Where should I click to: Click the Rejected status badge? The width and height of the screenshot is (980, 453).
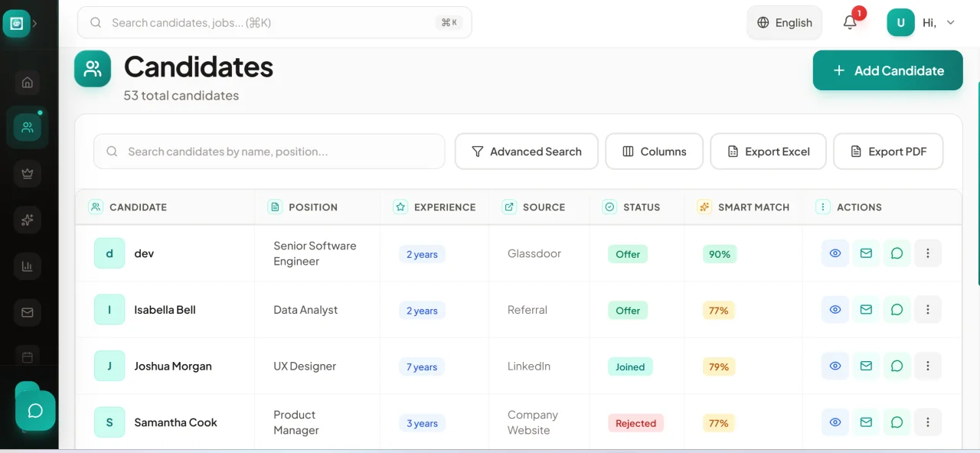coord(636,423)
